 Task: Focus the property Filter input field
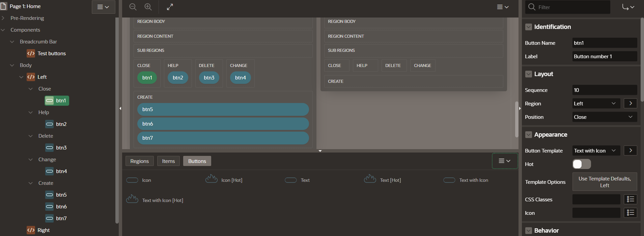point(567,7)
